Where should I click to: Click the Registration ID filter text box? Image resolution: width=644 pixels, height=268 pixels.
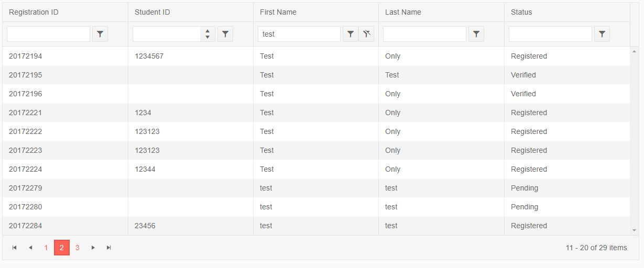[x=48, y=35]
